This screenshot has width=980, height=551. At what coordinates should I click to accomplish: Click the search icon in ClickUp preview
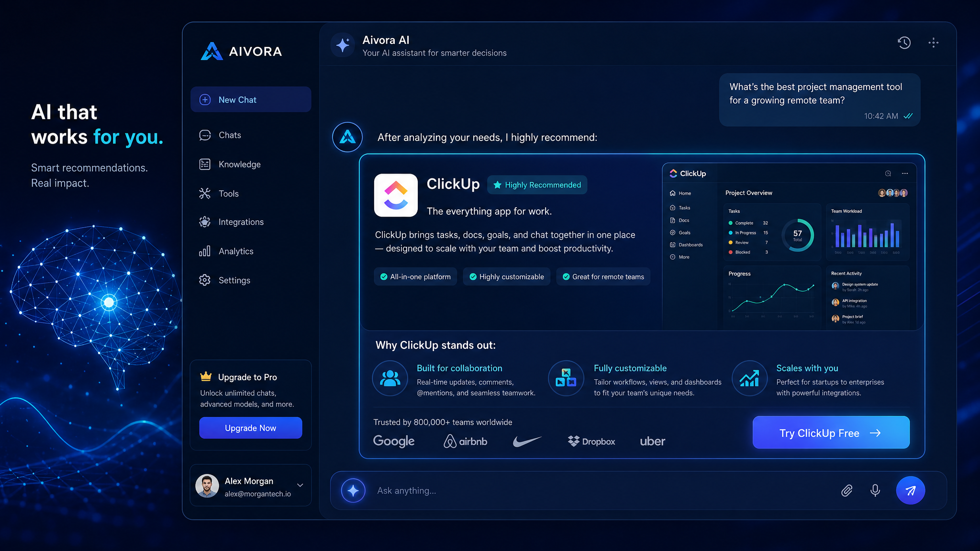click(888, 174)
